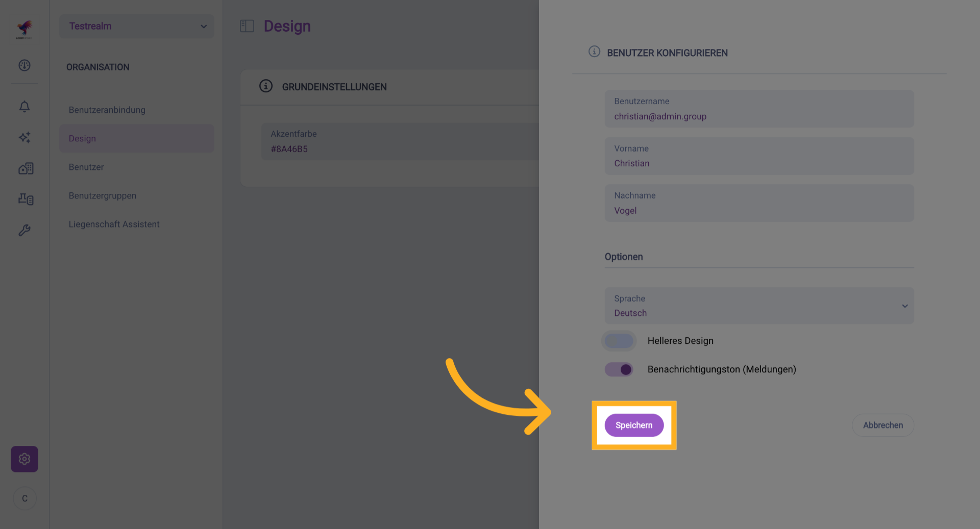Click the Vorname input field
The image size is (980, 529).
(x=759, y=156)
